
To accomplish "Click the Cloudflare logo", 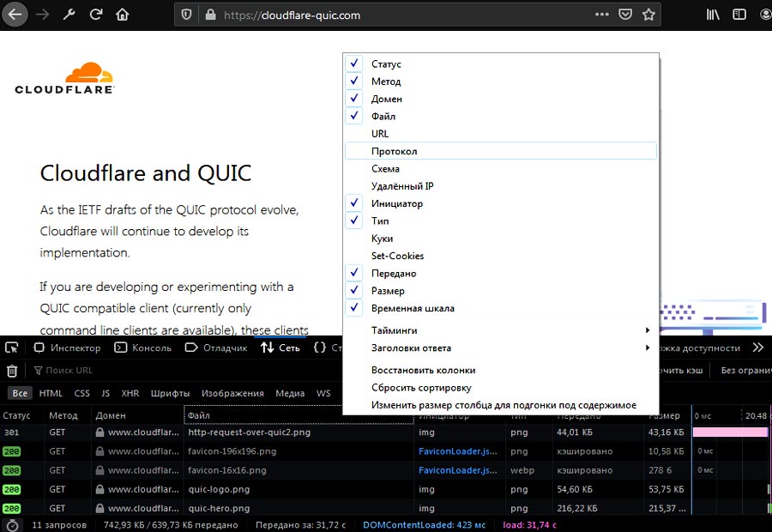I will click(64, 78).
